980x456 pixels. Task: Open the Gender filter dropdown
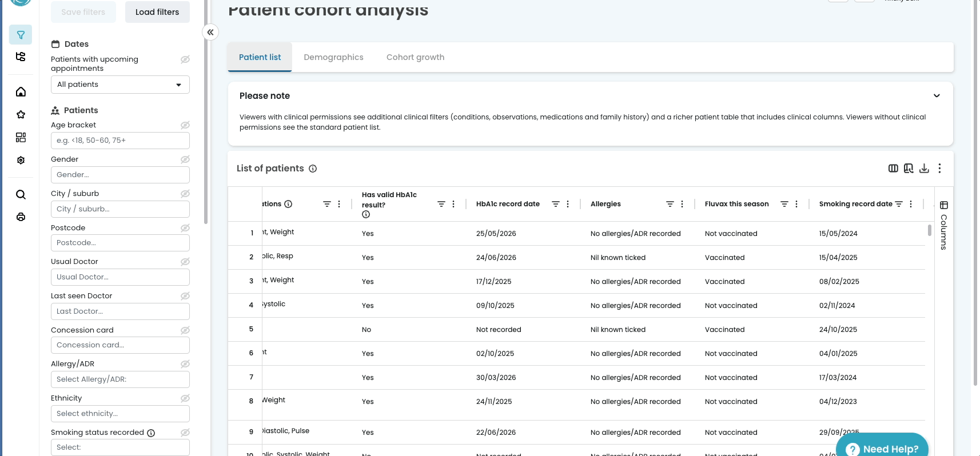click(x=120, y=175)
